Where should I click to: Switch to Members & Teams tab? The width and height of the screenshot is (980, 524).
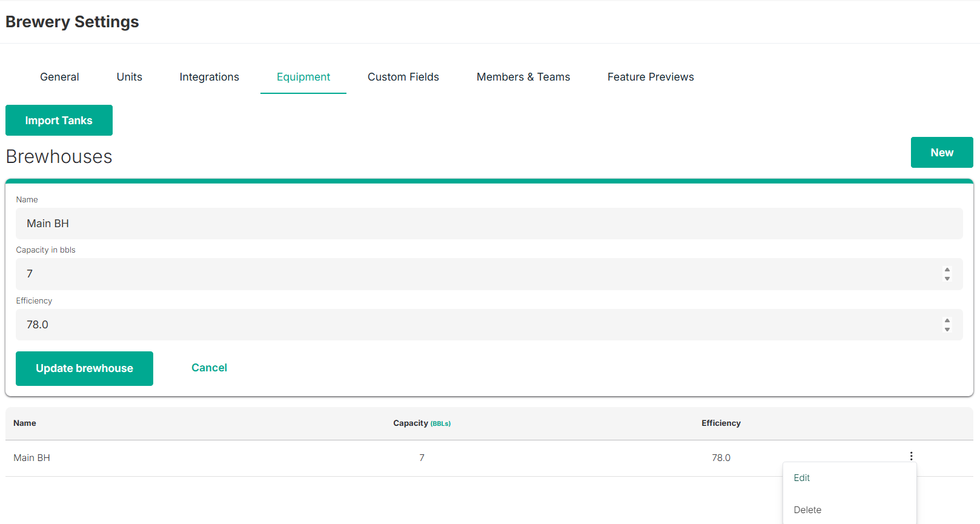(523, 77)
